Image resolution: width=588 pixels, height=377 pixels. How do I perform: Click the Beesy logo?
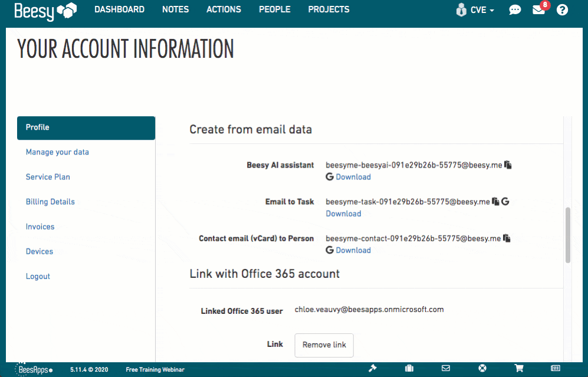coord(45,11)
